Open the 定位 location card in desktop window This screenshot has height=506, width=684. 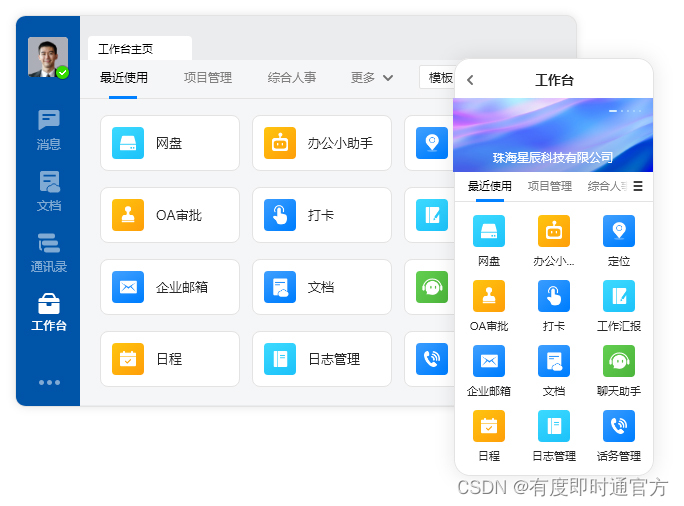tap(429, 143)
